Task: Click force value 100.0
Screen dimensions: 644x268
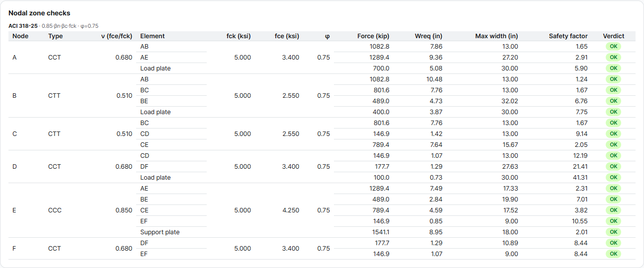Action: click(x=382, y=178)
